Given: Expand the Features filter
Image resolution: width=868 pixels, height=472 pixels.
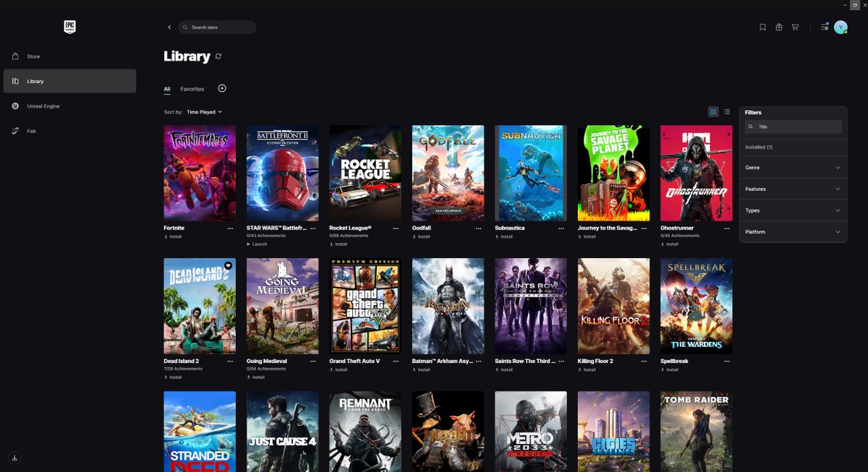Looking at the screenshot, I should [793, 189].
